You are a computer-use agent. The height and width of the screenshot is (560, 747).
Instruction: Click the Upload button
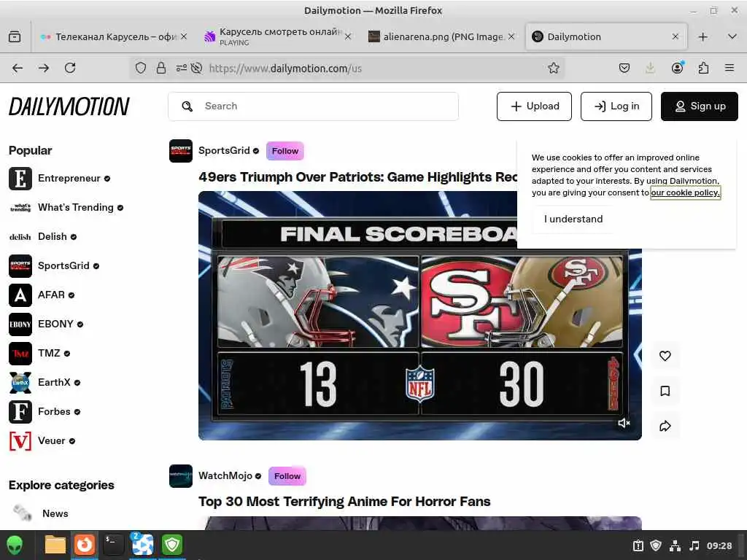click(534, 106)
